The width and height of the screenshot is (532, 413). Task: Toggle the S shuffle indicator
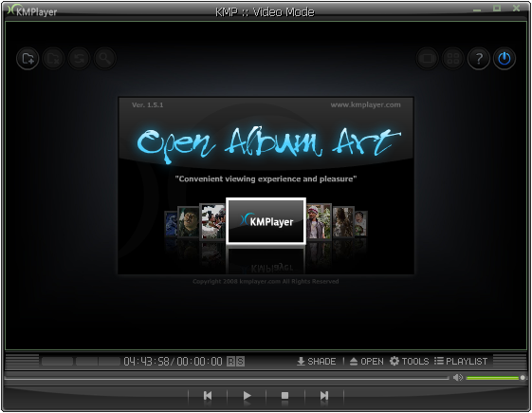[x=240, y=362]
